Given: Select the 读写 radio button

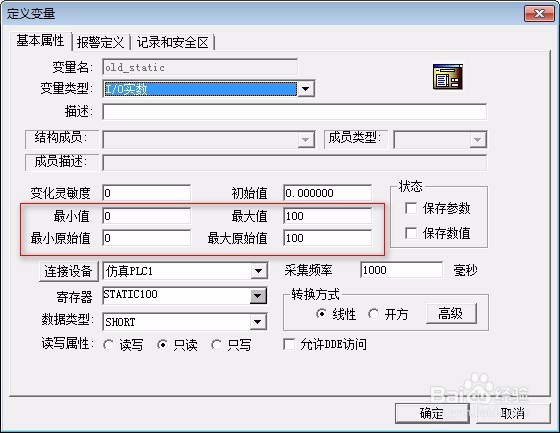Looking at the screenshot, I should (108, 345).
